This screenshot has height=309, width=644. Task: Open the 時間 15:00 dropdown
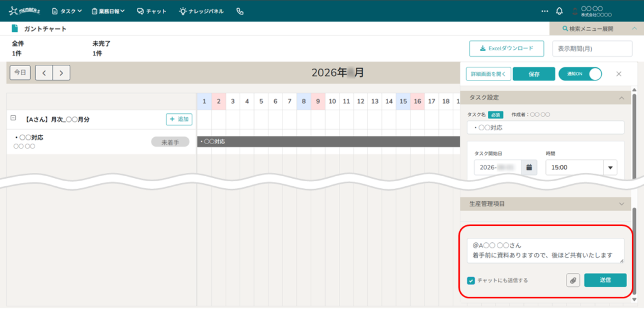point(581,167)
